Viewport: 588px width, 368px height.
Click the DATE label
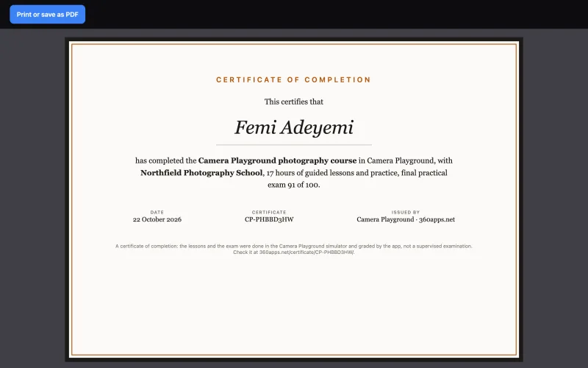[x=157, y=212]
